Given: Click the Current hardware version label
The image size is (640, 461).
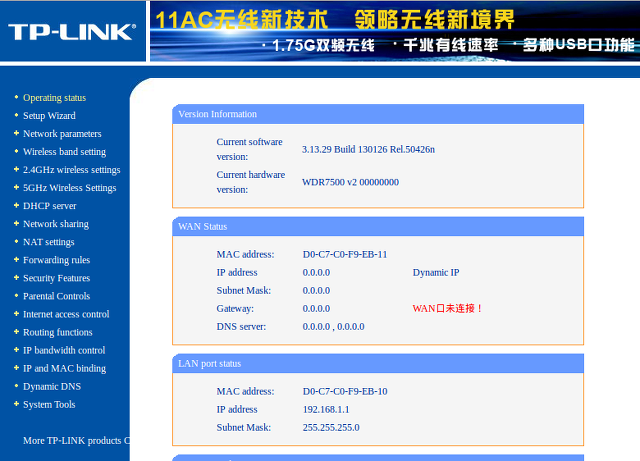Looking at the screenshot, I should 251,182.
